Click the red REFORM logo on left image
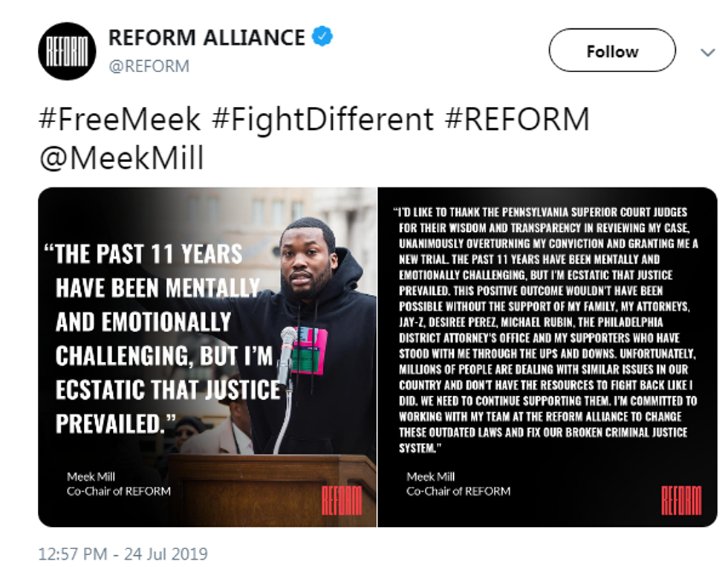The image size is (728, 567). click(342, 502)
